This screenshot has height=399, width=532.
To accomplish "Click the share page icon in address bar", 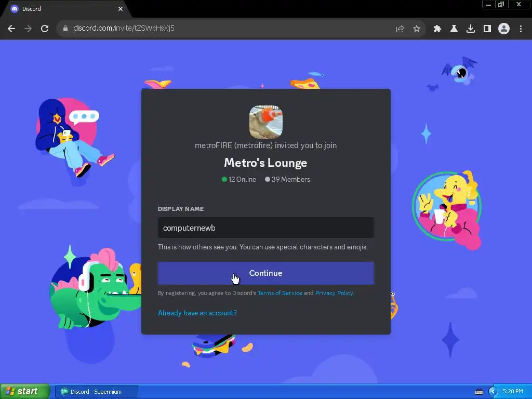I will point(400,29).
